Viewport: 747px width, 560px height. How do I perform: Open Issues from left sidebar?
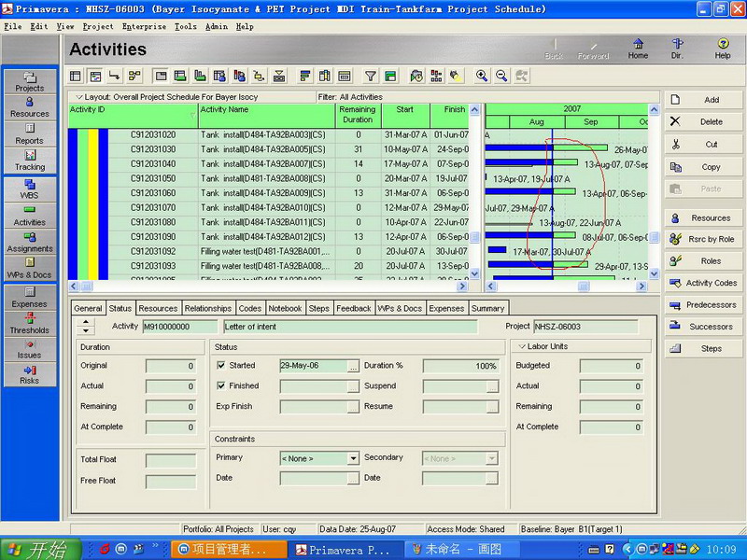coord(30,349)
